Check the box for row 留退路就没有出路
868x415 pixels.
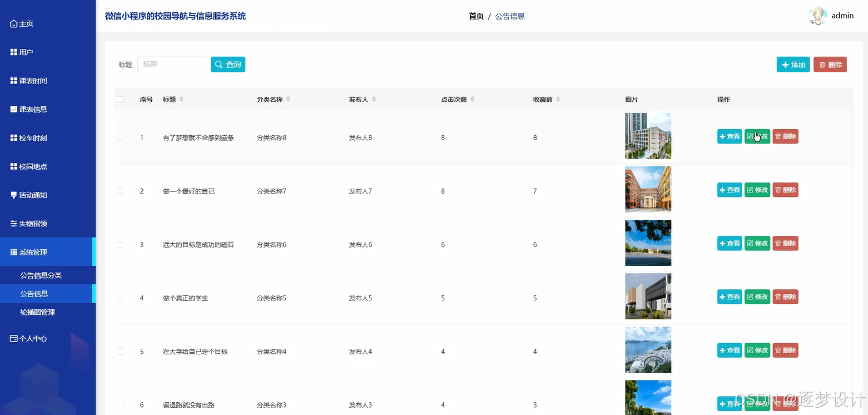(x=120, y=405)
